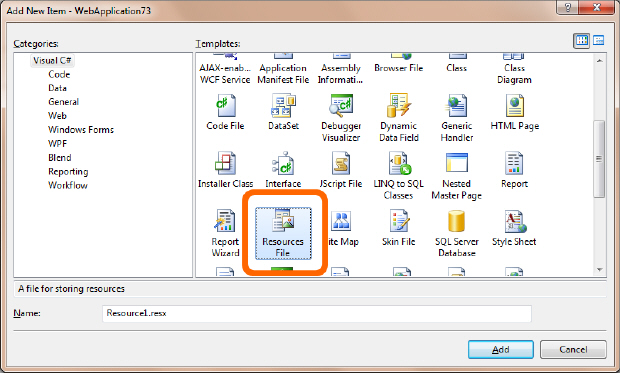Choose the Browser File template
Screen dimensions: 620x373
399,64
